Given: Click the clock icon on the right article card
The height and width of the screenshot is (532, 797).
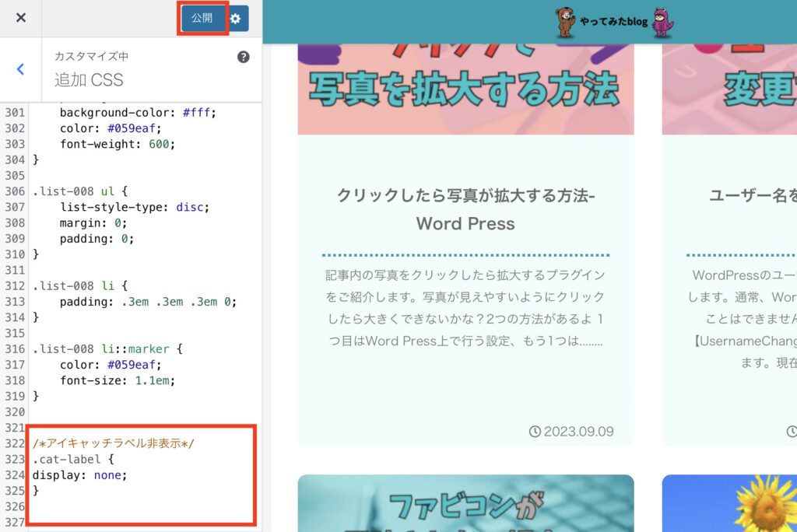Looking at the screenshot, I should pyautogui.click(x=792, y=430).
